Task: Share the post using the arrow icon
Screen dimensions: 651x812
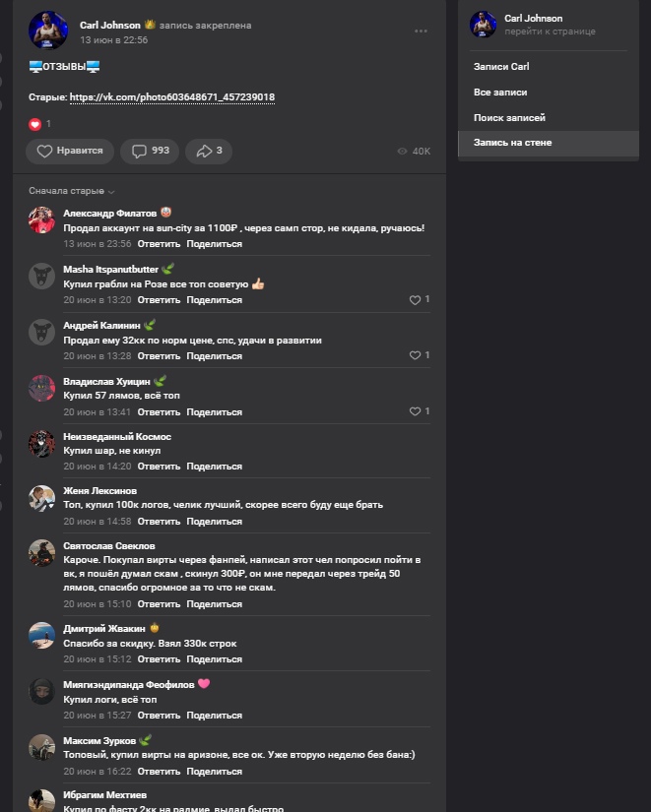Action: point(209,151)
